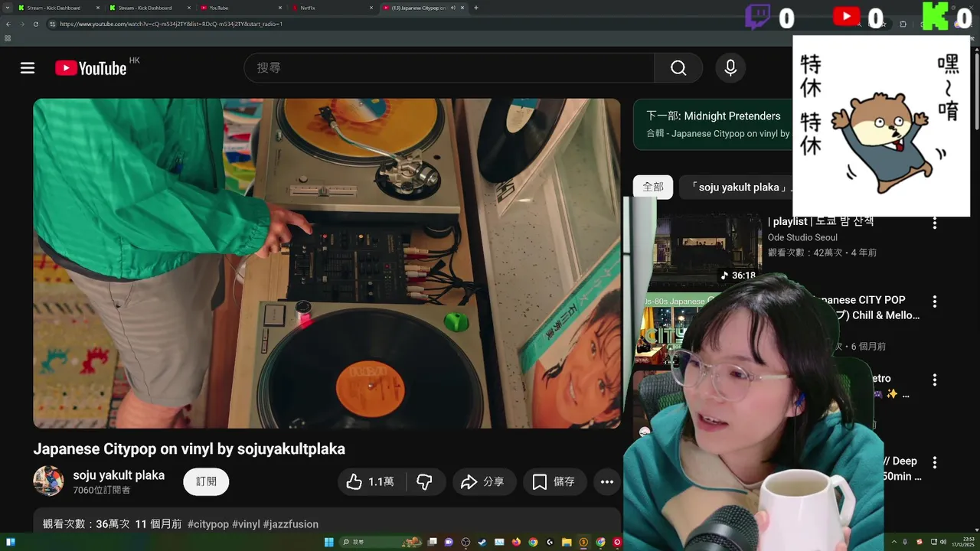The height and width of the screenshot is (551, 980).
Task: Open three-dot menu beside the 'etro' video
Action: pos(934,380)
